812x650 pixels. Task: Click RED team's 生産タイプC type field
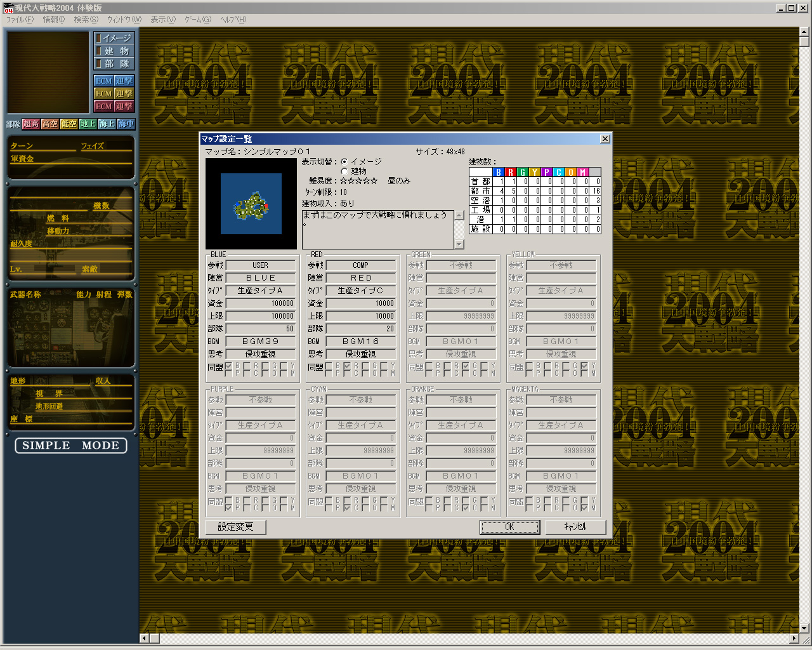click(360, 291)
